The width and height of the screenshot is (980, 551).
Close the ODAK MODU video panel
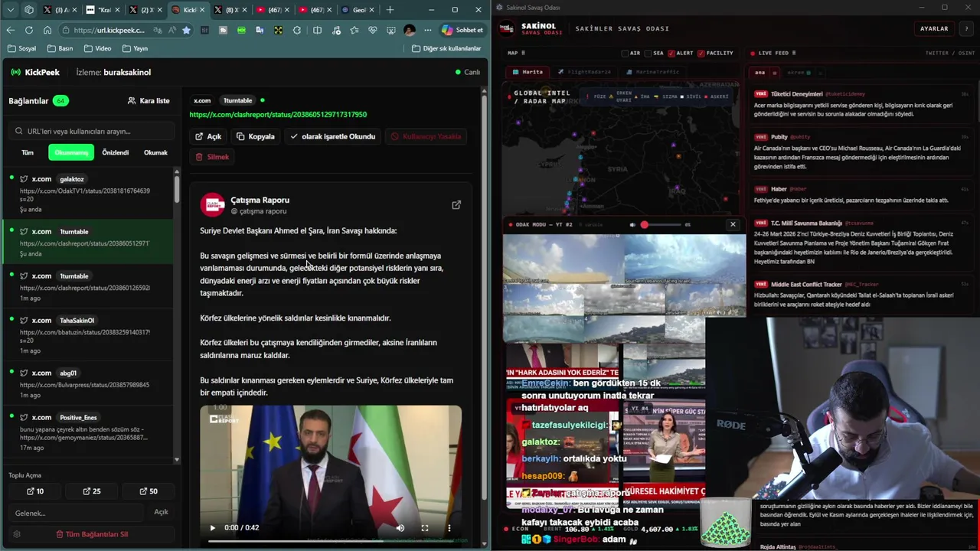(733, 224)
